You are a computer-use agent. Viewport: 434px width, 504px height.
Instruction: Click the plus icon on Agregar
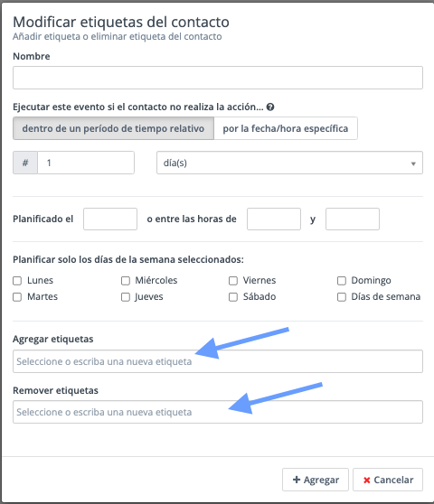point(297,480)
